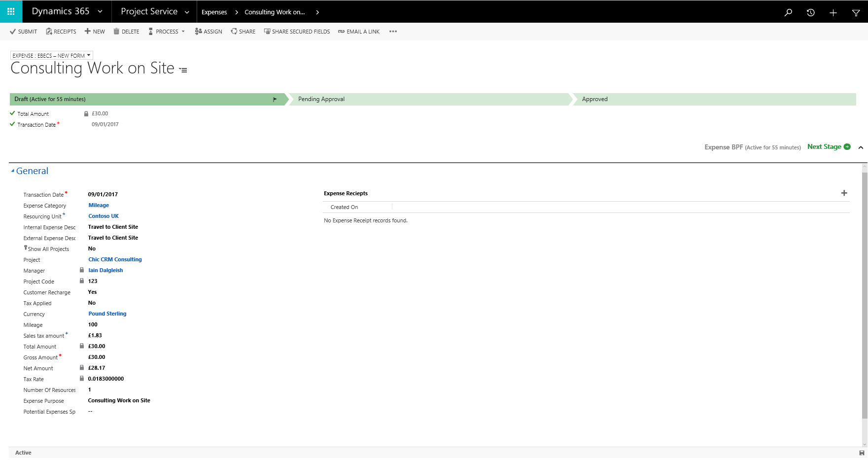Click Transaction Date field value in General

(103, 194)
